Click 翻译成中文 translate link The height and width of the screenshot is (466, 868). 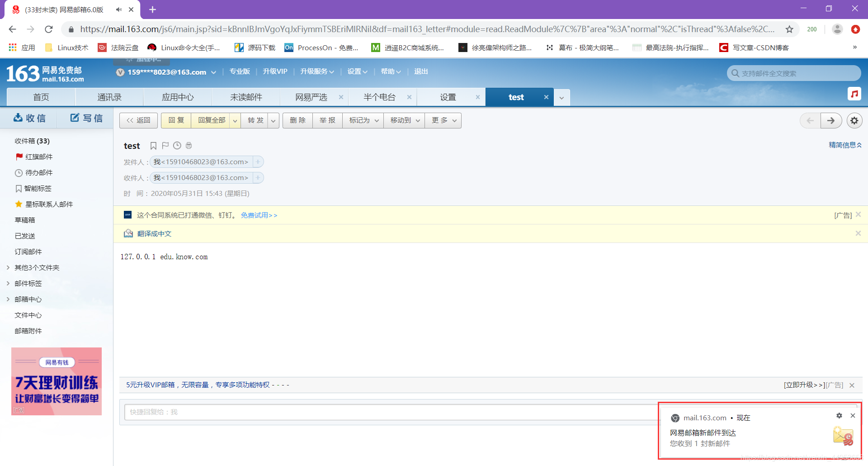click(x=154, y=233)
